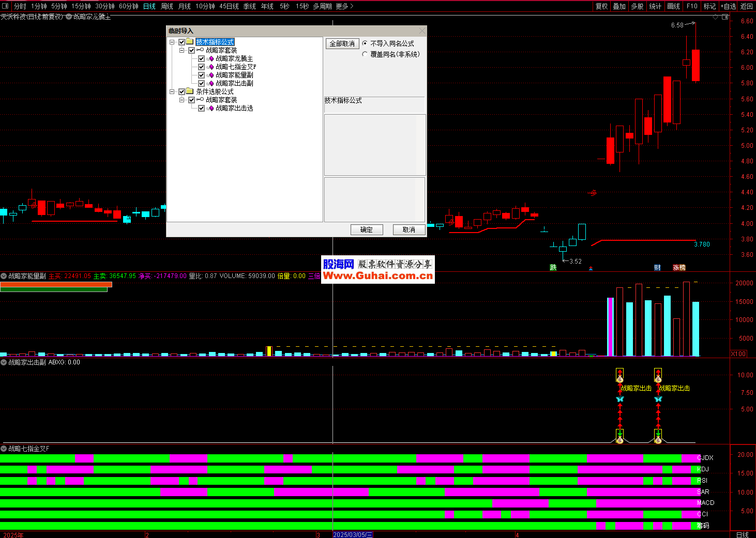Image resolution: width=756 pixels, height=538 pixels.
Task: Click the magenta cube icon of 战略家龙腾主
Action: coord(210,58)
